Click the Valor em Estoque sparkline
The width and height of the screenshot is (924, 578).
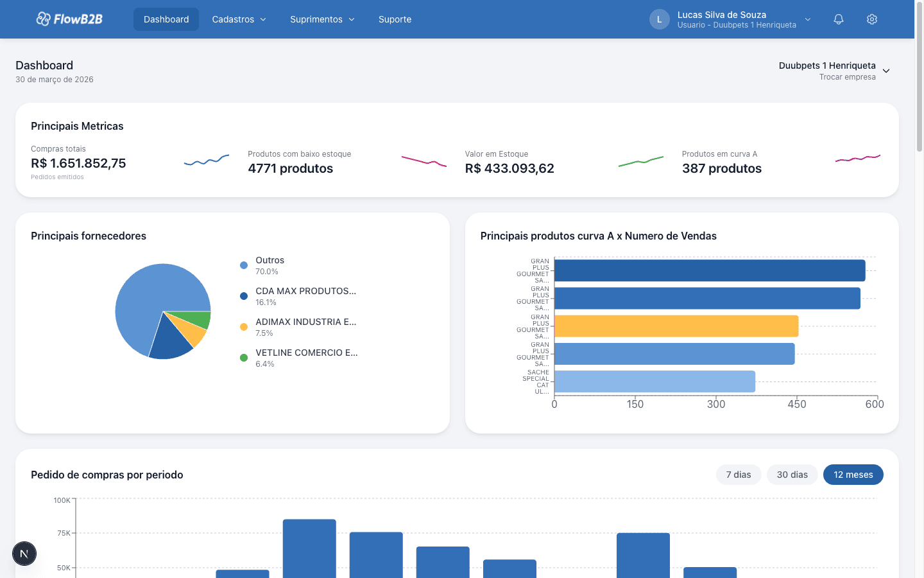point(641,161)
